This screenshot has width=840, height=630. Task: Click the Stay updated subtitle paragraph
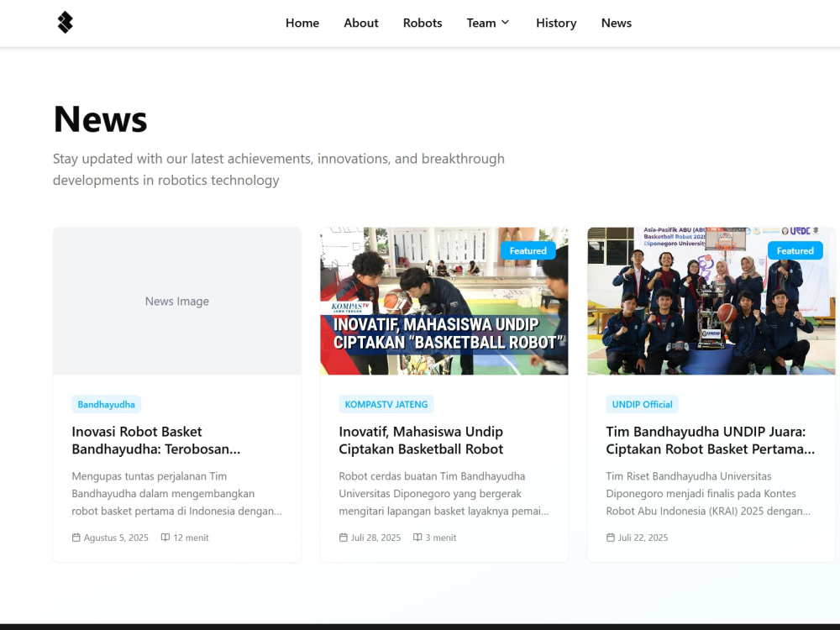point(279,170)
